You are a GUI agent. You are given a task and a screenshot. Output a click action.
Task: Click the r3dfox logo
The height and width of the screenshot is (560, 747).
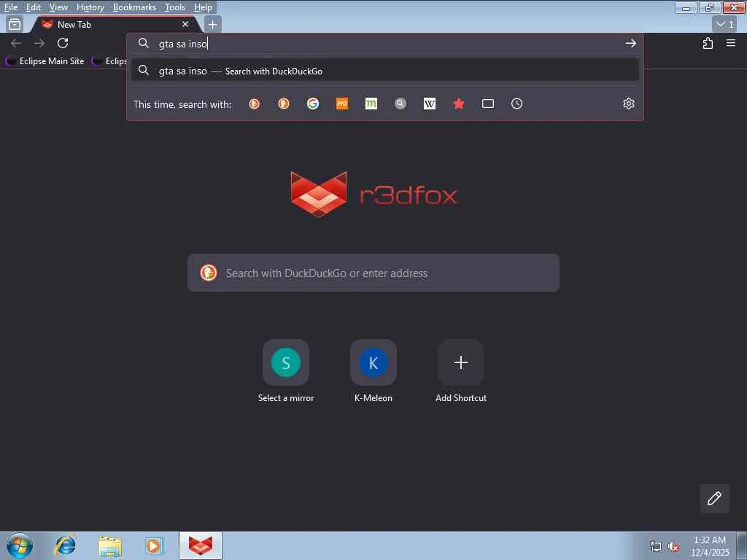point(373,194)
